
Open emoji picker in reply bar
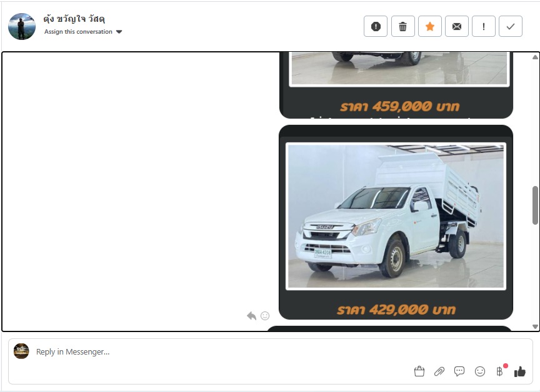480,371
